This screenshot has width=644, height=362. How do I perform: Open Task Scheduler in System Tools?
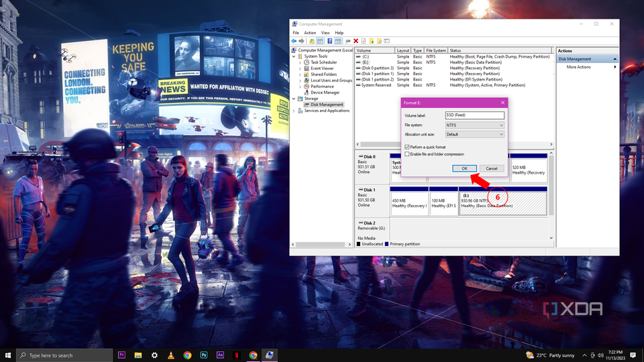pos(323,62)
